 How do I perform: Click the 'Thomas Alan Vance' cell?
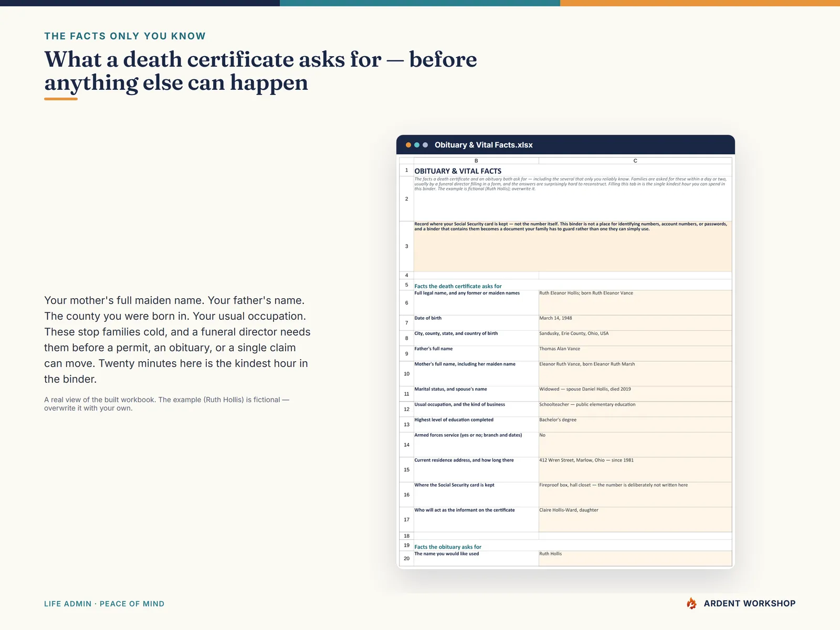point(635,353)
